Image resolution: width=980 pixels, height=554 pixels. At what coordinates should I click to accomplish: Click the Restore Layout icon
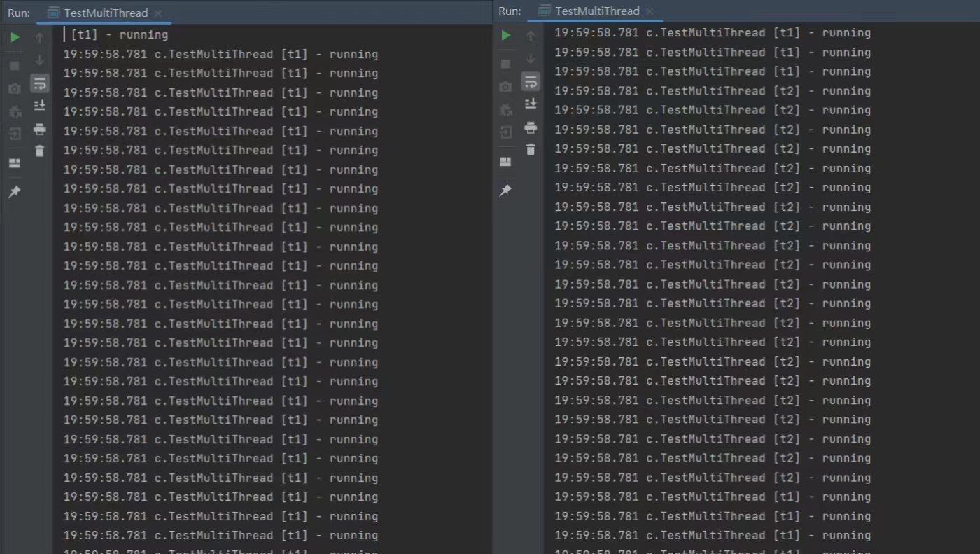point(14,162)
